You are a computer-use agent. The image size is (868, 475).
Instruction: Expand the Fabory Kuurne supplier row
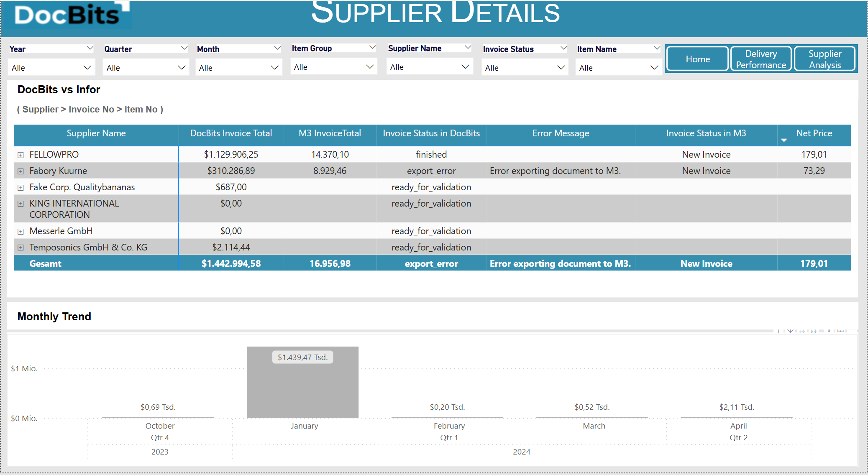tap(20, 171)
